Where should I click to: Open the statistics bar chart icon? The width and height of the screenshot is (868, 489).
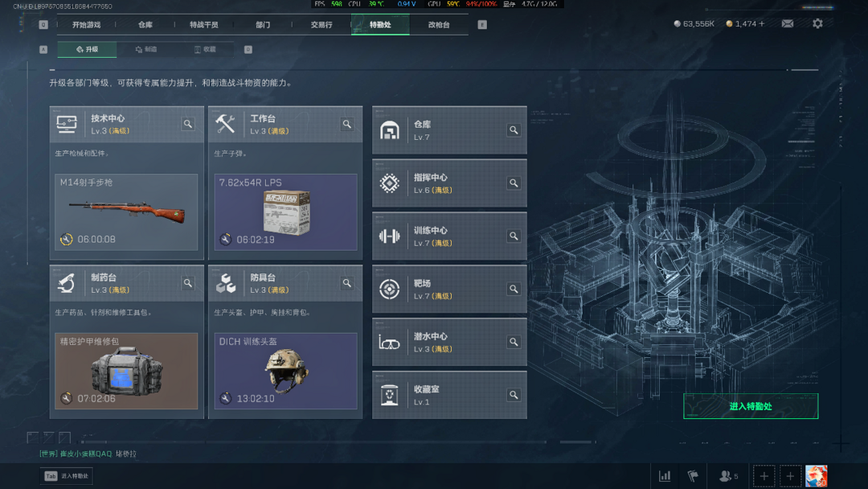(665, 475)
